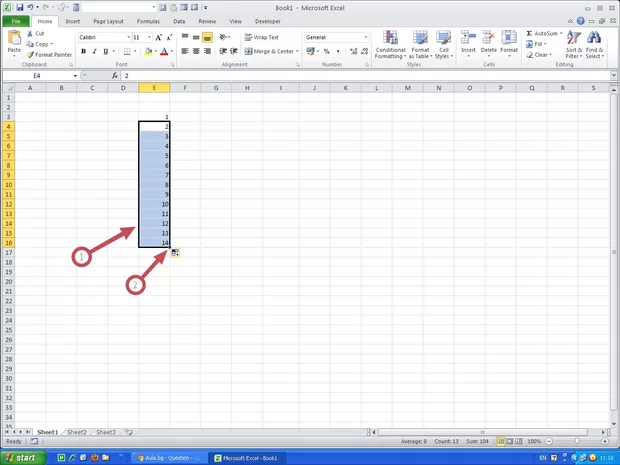The width and height of the screenshot is (620, 465).
Task: Open Borders dropdown arrow
Action: pyautogui.click(x=135, y=51)
